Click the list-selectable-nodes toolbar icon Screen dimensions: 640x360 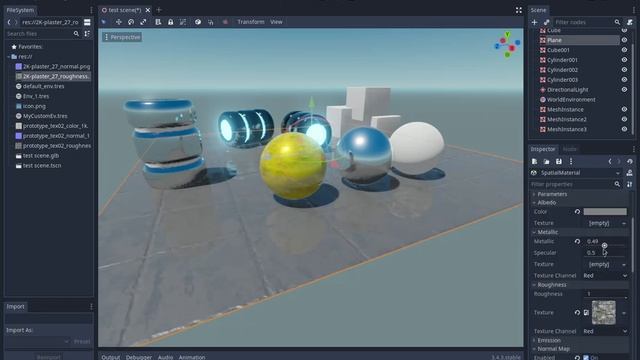click(x=158, y=22)
